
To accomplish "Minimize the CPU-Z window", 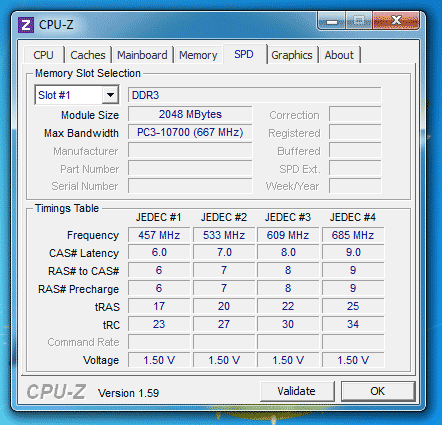I will coord(332,21).
